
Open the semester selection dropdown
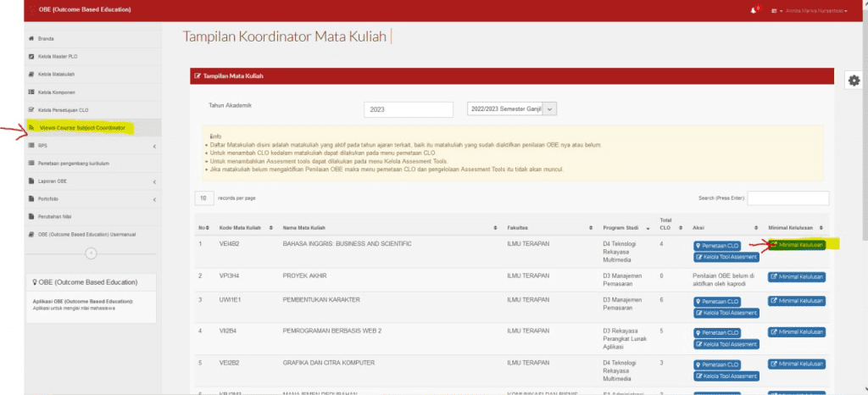point(549,108)
